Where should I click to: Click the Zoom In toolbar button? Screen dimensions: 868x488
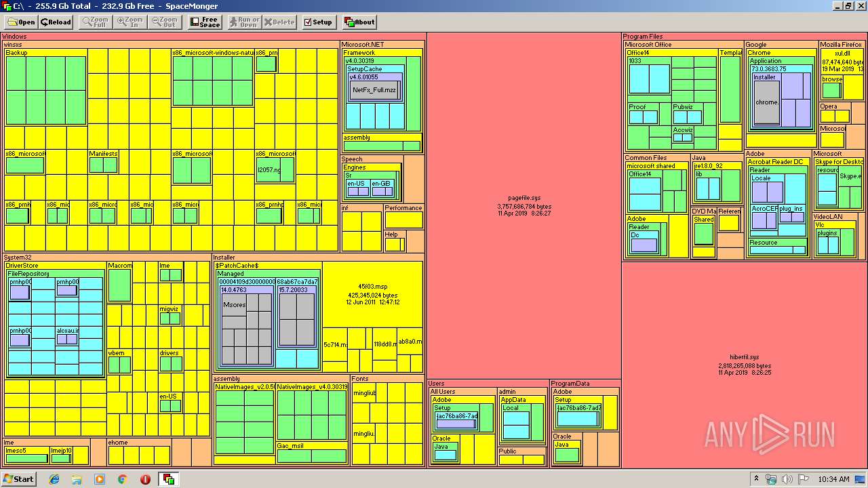pos(130,22)
